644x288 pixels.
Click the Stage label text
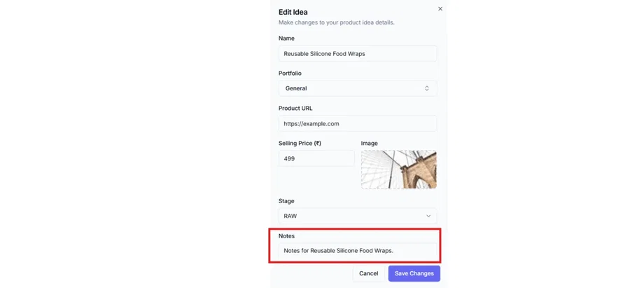[286, 201]
